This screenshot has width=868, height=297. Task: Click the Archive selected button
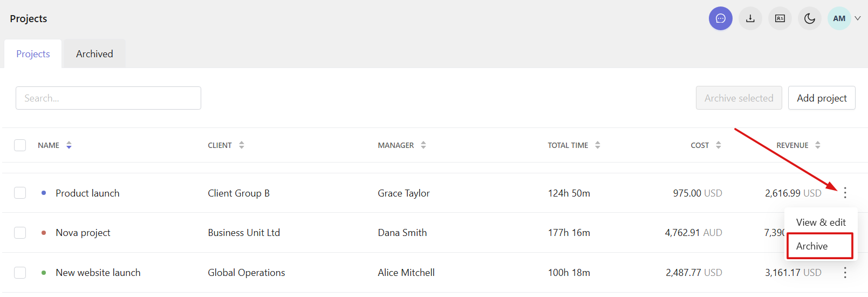click(x=739, y=98)
